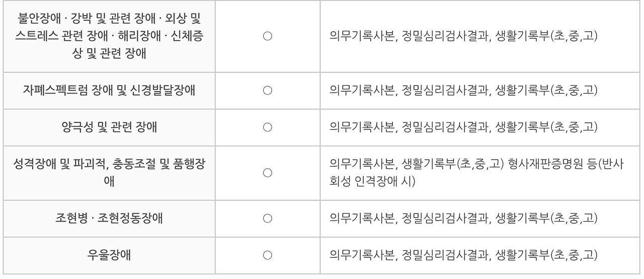
Task: Click the circle in the 불안장애 · 강박 row
Action: (268, 37)
